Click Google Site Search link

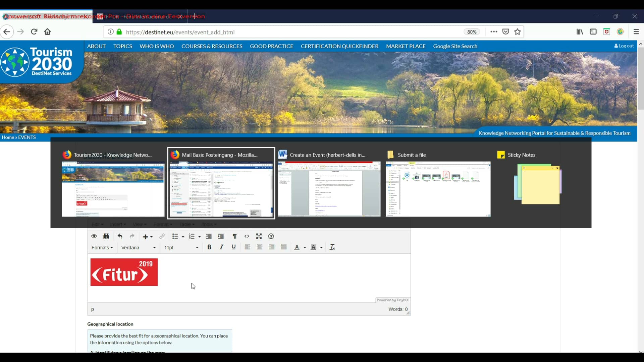coord(455,46)
